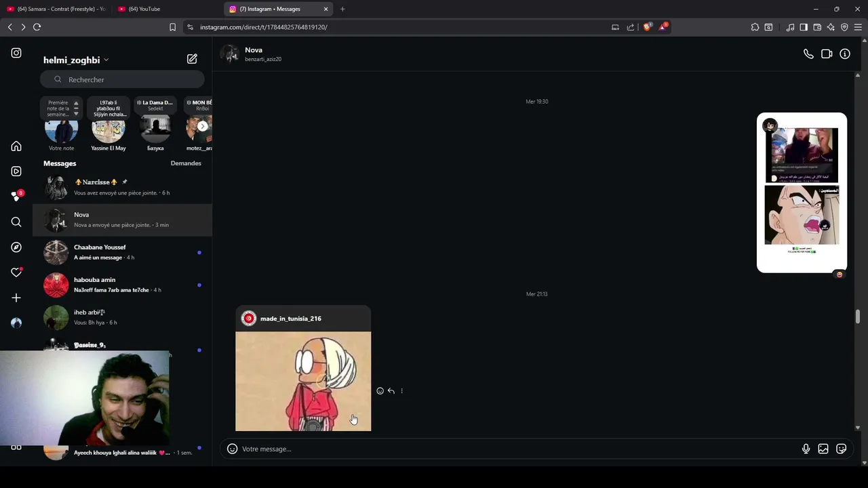
Task: Open the made_in_tunisia_216 shared post image
Action: point(303,381)
